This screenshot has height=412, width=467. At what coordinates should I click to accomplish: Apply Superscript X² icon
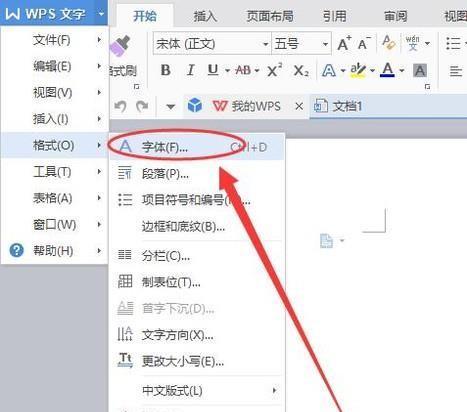tap(275, 70)
